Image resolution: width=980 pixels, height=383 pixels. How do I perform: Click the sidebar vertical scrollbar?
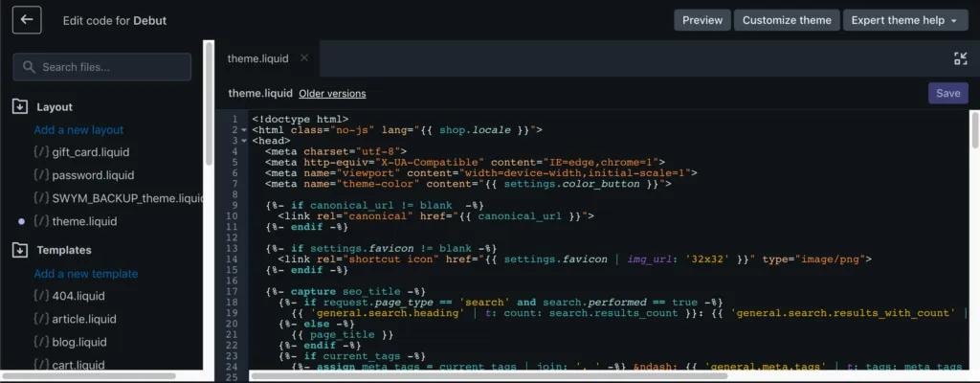pos(209,103)
